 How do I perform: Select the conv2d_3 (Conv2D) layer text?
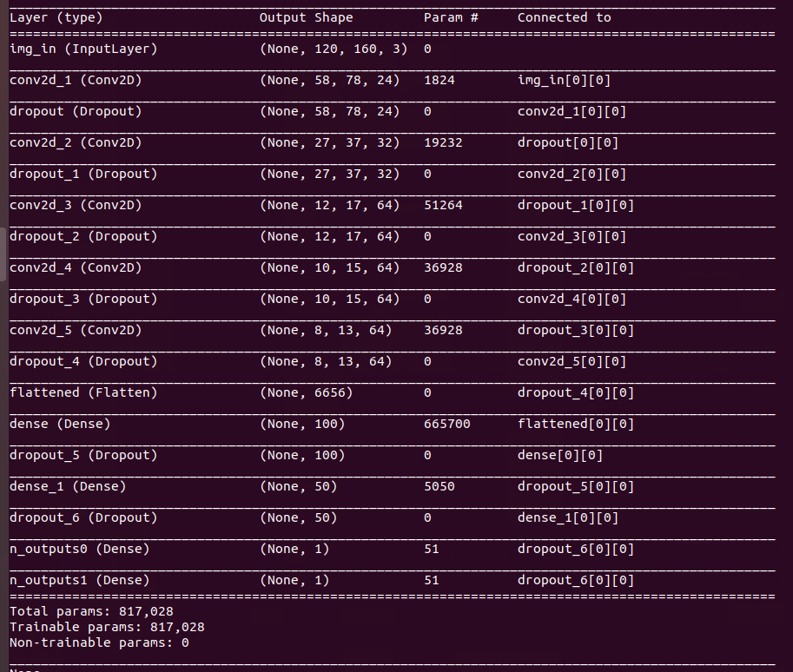[x=76, y=206]
